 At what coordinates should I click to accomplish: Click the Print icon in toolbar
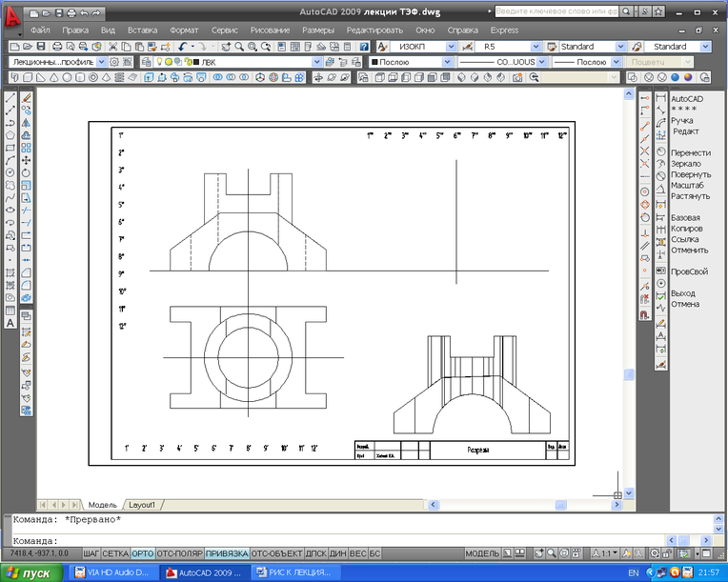pyautogui.click(x=57, y=47)
